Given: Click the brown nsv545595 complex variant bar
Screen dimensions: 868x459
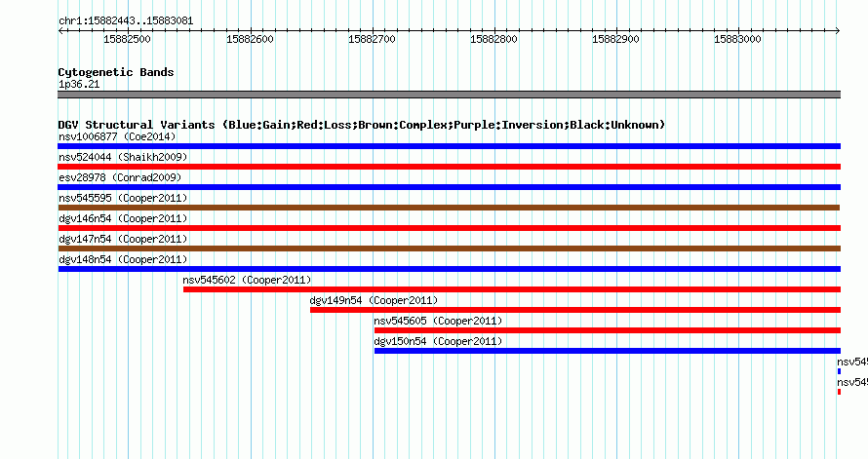Looking at the screenshot, I should pos(449,208).
